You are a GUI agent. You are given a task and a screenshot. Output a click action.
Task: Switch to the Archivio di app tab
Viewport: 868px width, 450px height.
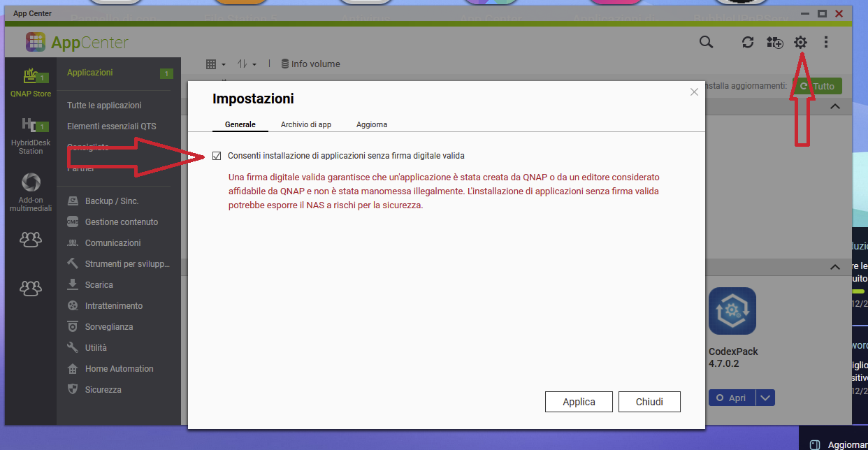[x=306, y=124]
